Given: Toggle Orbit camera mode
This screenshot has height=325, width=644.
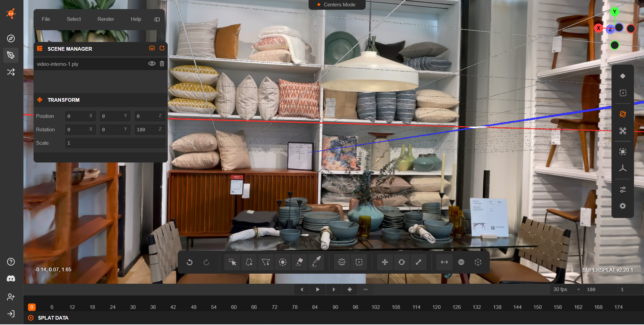Looking at the screenshot, I should click(x=623, y=114).
